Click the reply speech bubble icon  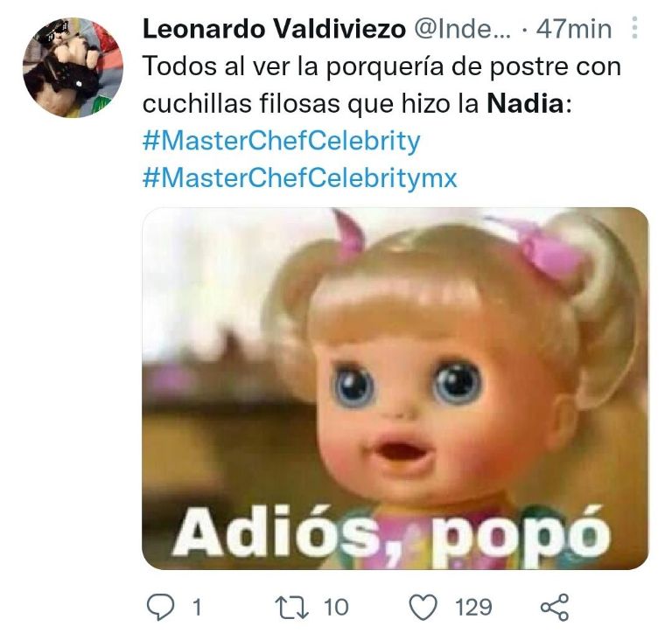click(161, 608)
